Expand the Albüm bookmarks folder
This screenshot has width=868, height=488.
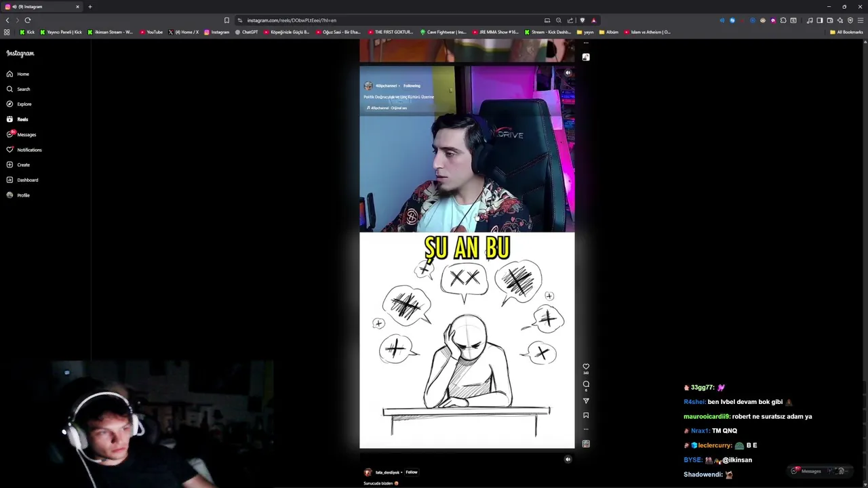click(x=609, y=32)
